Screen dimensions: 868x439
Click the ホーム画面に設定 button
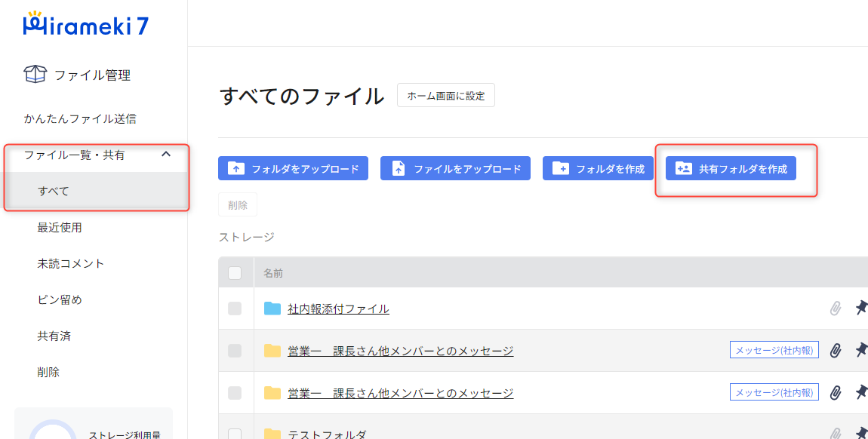pos(445,96)
